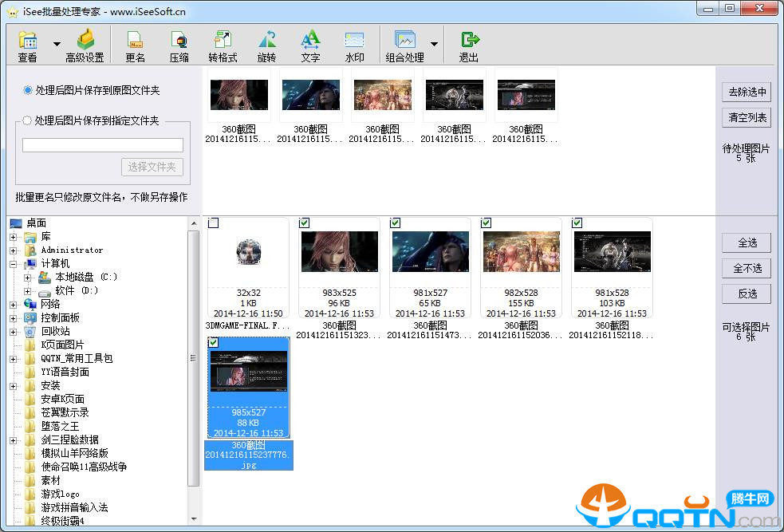Choose 处理后图片保存到指定文件夹 radio option
Screen dimensions: 784x532
(x=29, y=121)
